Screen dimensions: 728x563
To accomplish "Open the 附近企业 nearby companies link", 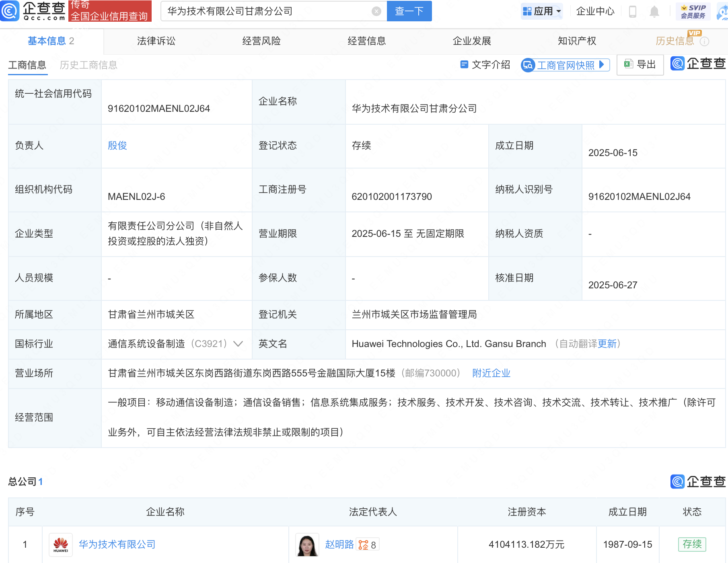I will (x=492, y=373).
